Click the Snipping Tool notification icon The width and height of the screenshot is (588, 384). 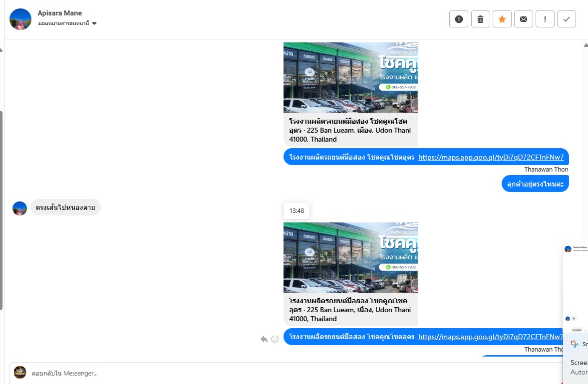click(575, 344)
